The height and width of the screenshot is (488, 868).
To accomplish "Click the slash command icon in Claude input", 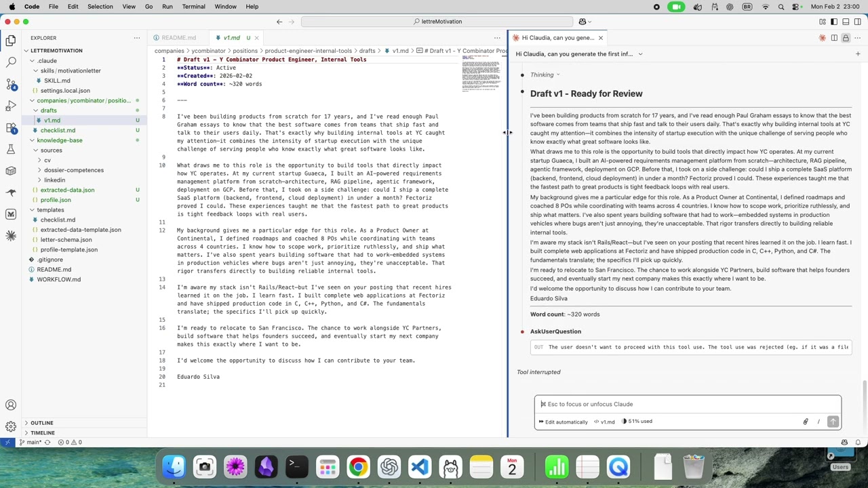I will pos(818,422).
